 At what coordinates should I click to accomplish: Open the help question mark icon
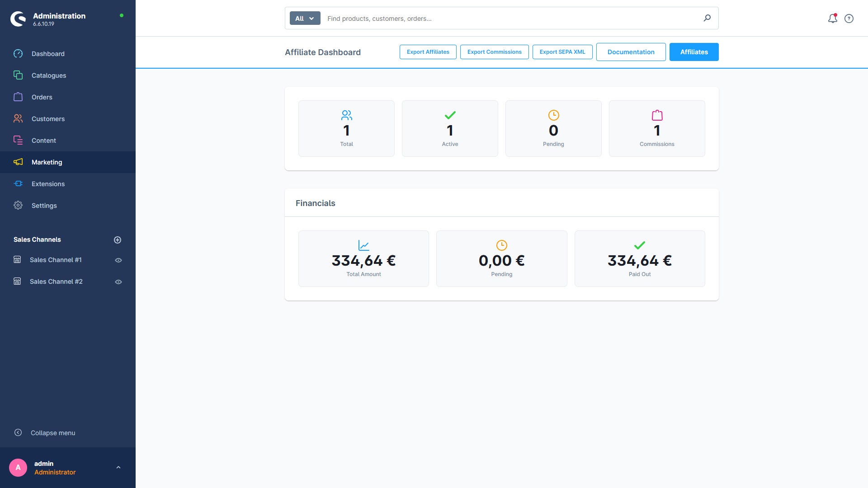point(849,19)
